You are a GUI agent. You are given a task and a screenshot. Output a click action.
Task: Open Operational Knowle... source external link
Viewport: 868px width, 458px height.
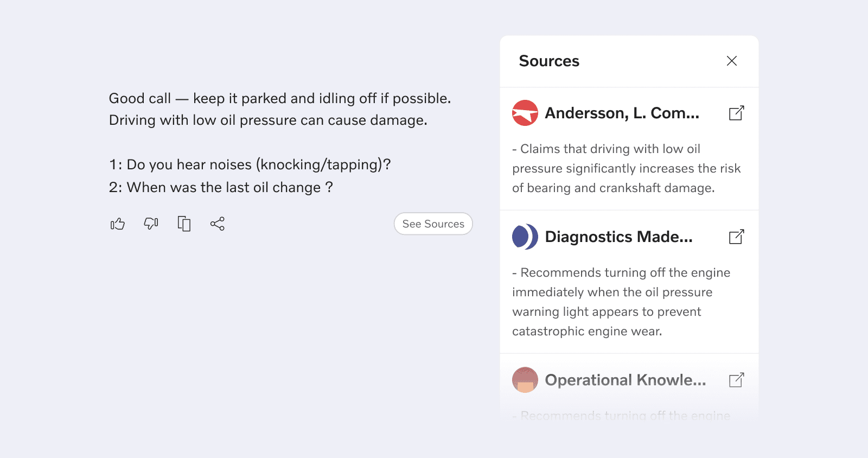(x=736, y=380)
